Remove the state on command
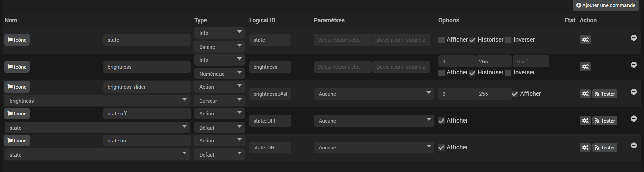Image resolution: width=644 pixels, height=172 pixels. 634,145
